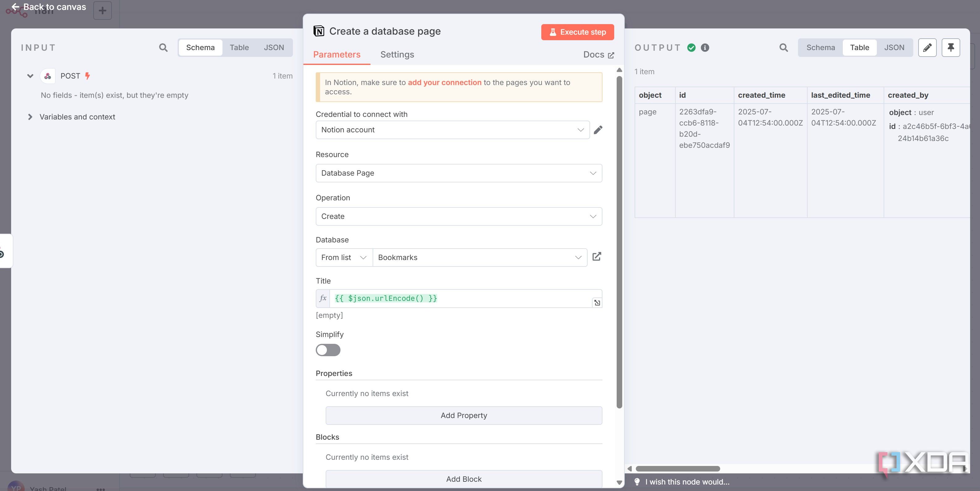
Task: Open the Resource dropdown showing Database Page
Action: [459, 173]
